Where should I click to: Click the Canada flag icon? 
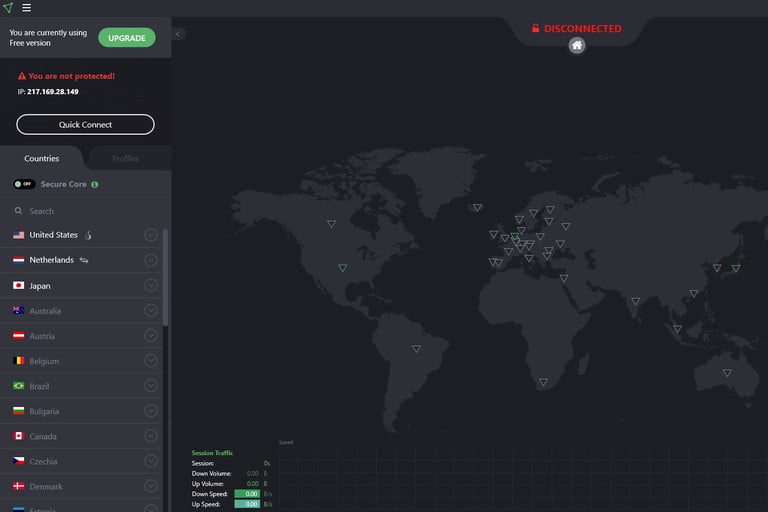click(x=19, y=436)
